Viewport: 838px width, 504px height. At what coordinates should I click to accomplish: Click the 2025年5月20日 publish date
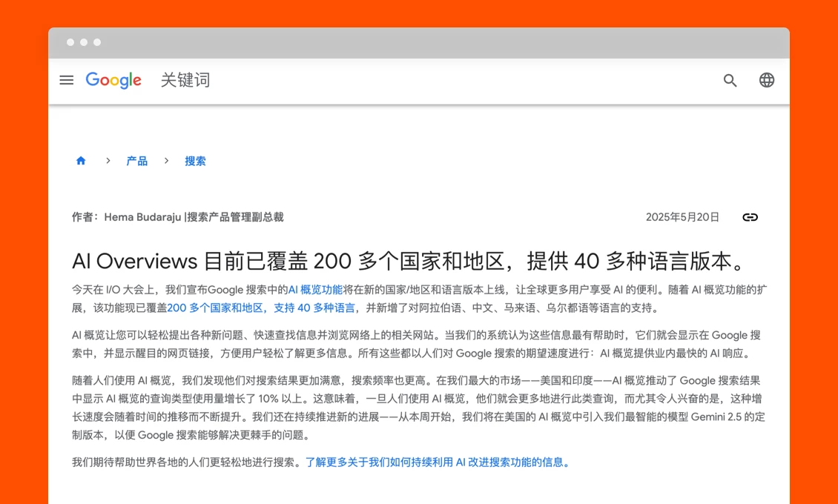[682, 217]
